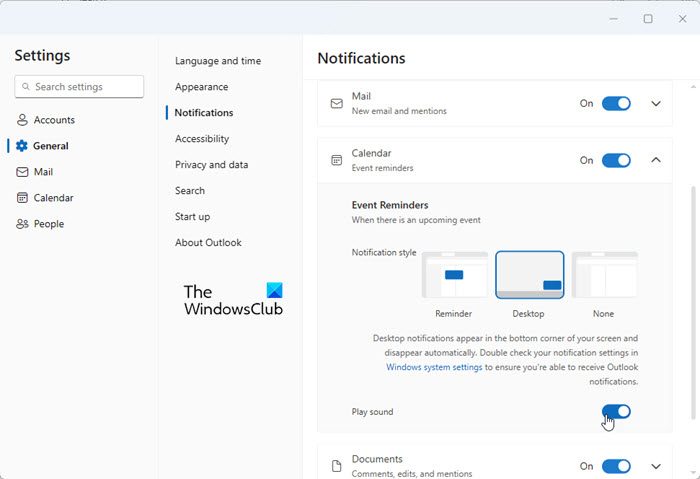Expand the Documents notifications section
Screen dimensions: 700x479
[656, 466]
